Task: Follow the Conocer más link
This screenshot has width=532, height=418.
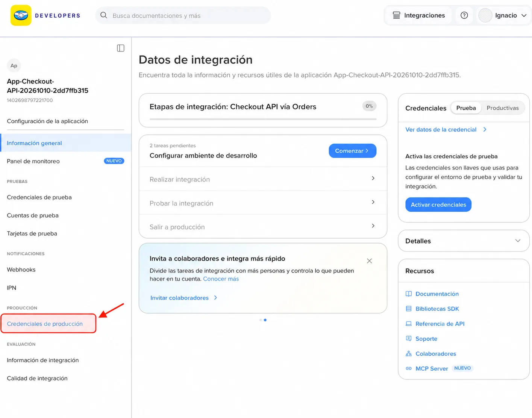Action: 221,279
